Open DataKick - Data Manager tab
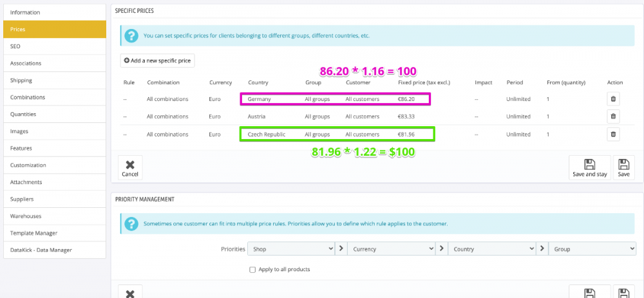Screen dimensions: 644x298 pyautogui.click(x=54, y=250)
